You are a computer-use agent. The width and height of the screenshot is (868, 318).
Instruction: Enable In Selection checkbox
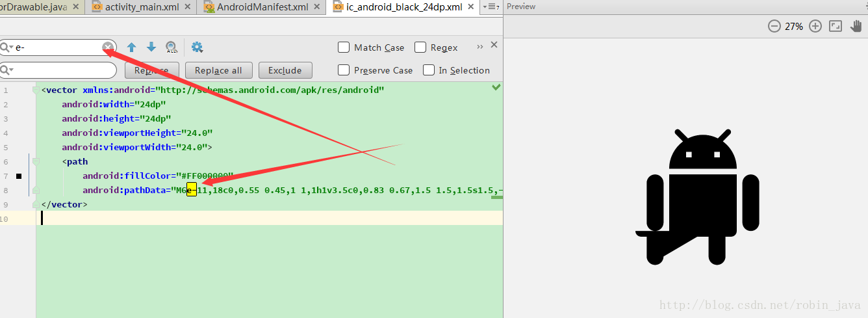click(x=429, y=70)
